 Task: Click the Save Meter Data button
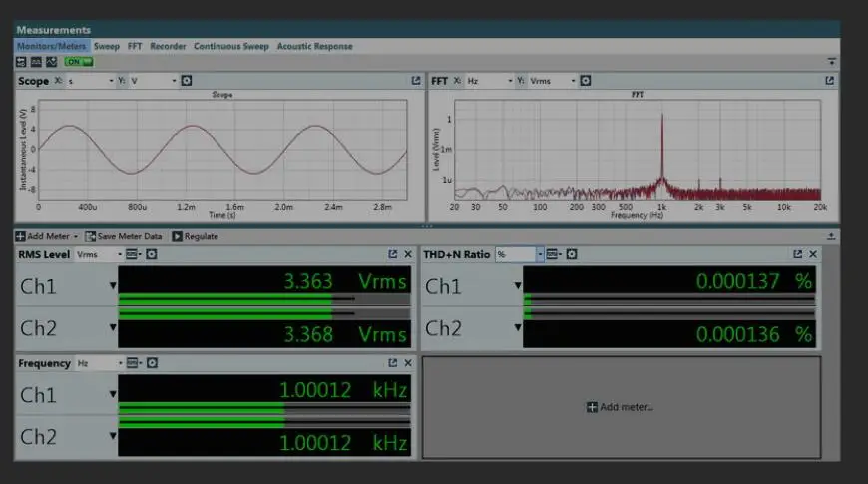[124, 236]
